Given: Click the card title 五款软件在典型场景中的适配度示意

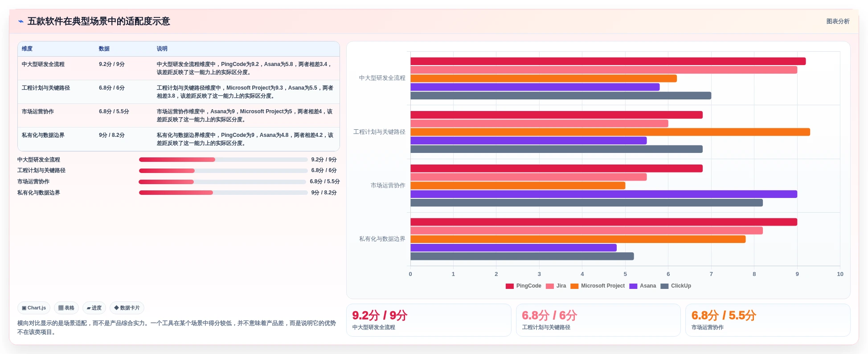Looking at the screenshot, I should (x=99, y=21).
